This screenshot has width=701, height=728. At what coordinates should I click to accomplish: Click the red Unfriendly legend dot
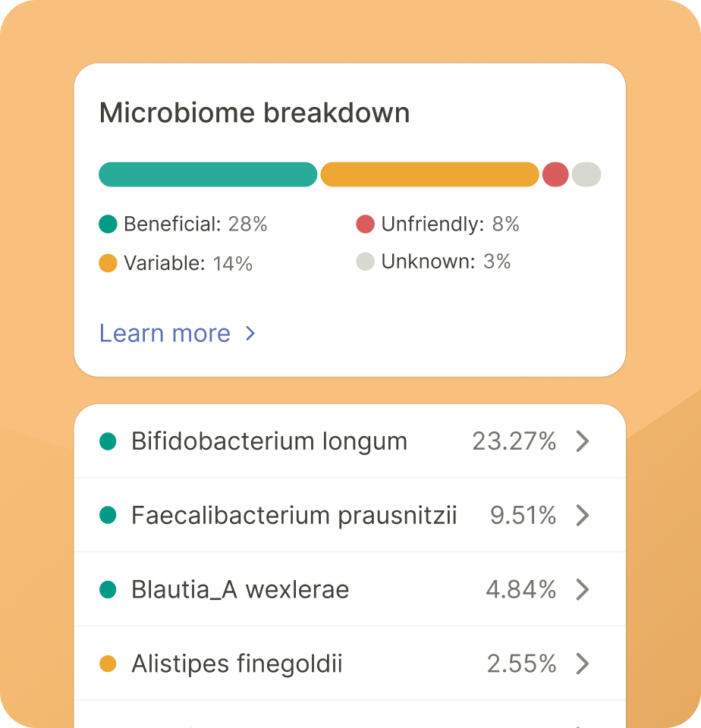click(365, 224)
